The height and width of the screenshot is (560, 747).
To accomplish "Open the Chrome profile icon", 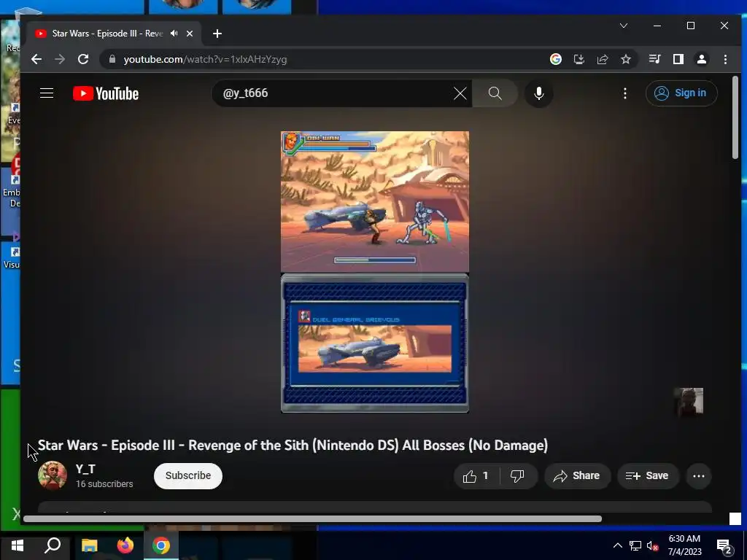I will pyautogui.click(x=701, y=59).
